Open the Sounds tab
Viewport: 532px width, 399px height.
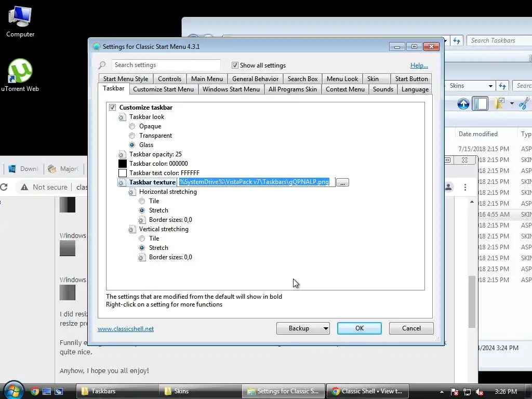pos(383,89)
